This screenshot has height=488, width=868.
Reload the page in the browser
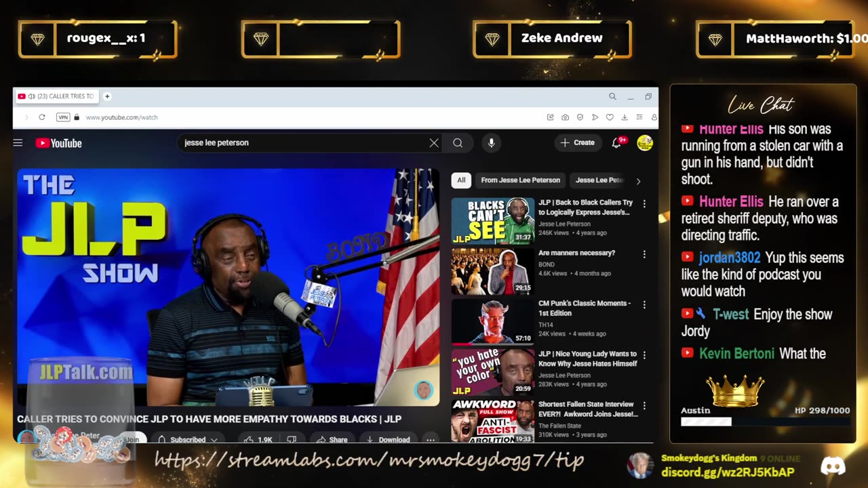[41, 117]
